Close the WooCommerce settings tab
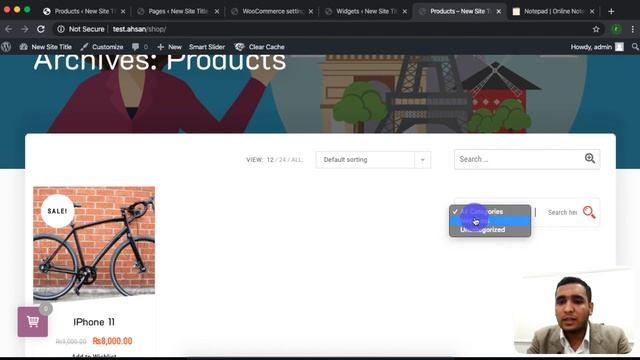This screenshot has width=640, height=360. pos(311,11)
